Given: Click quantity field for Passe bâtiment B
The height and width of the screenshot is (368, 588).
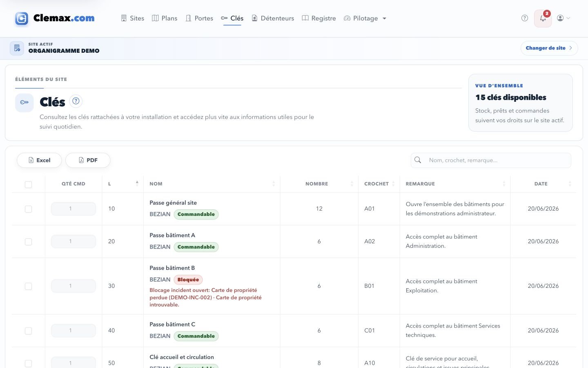Looking at the screenshot, I should 73,286.
